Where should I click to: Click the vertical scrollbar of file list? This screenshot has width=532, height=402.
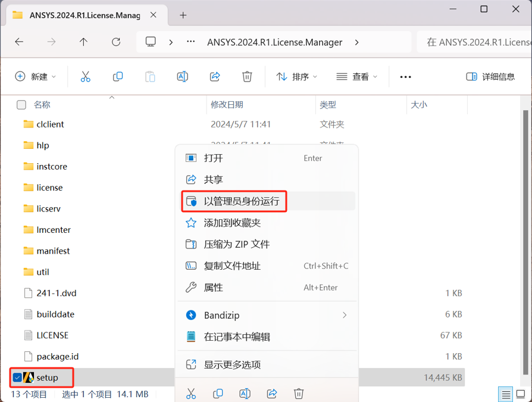[x=525, y=238]
